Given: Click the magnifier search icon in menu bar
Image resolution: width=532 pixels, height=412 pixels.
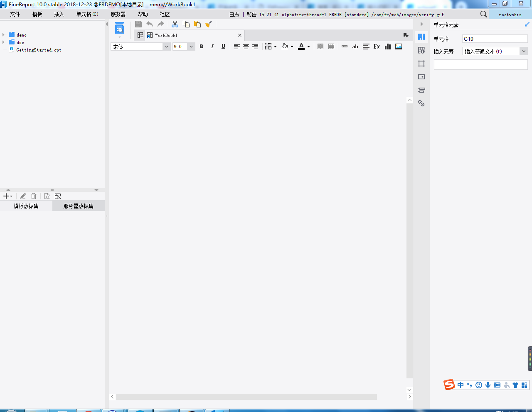Looking at the screenshot, I should tap(483, 14).
